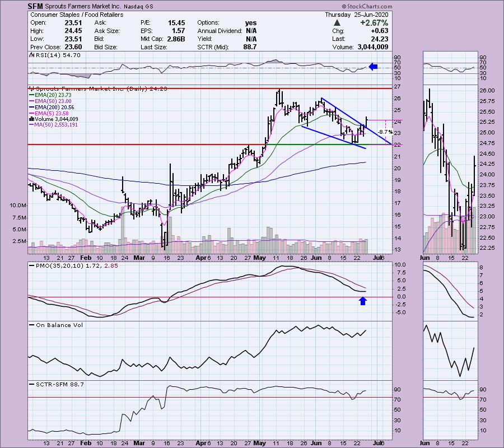
Task: Click the SCTR-SFM 88.7 panel label
Action: click(x=57, y=384)
